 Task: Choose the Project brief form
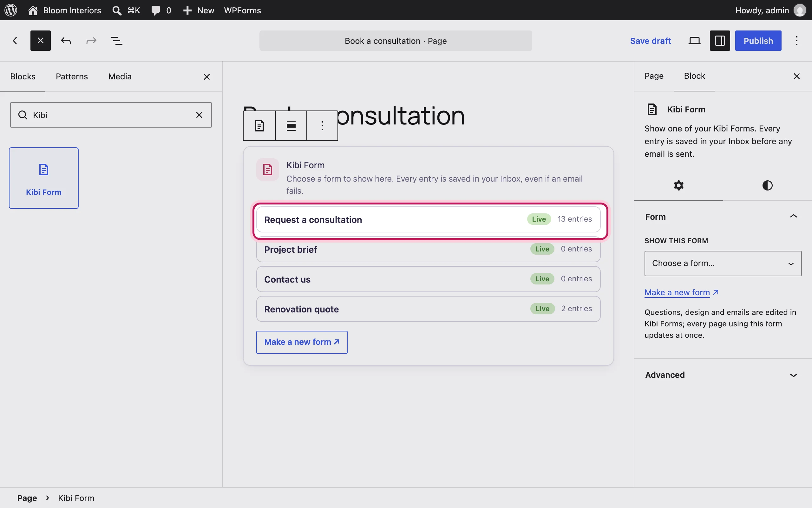coord(428,249)
